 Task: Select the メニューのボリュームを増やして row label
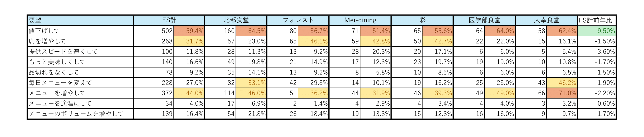(80, 114)
